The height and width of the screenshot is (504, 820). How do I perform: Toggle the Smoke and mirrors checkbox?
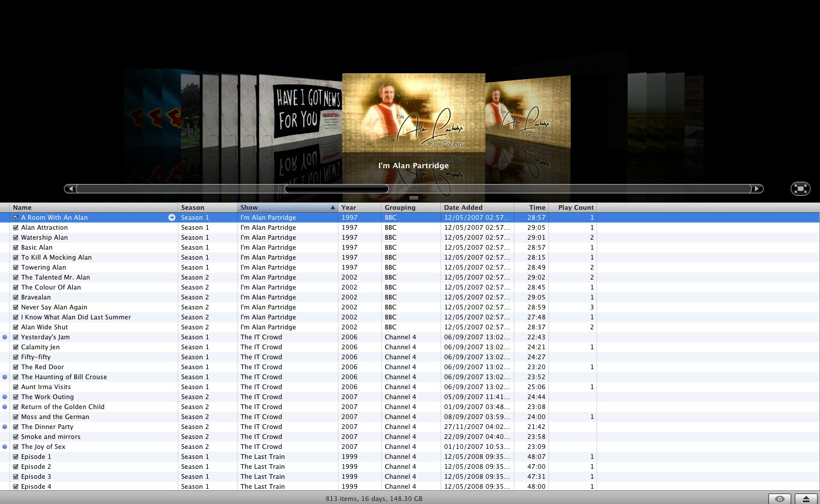coord(16,437)
